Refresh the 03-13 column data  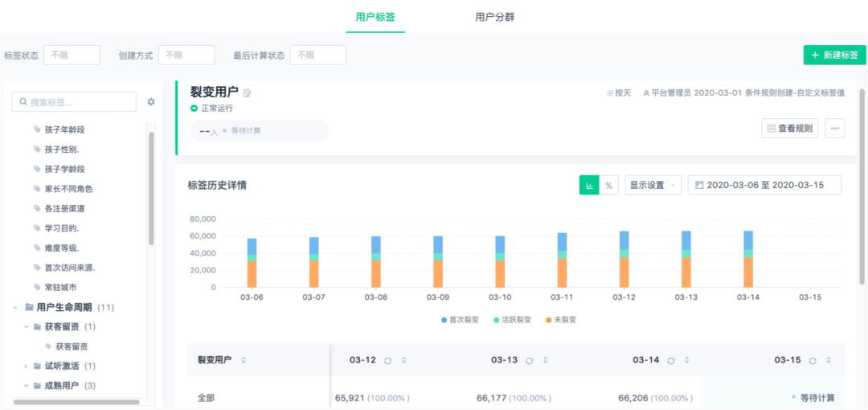pyautogui.click(x=529, y=360)
